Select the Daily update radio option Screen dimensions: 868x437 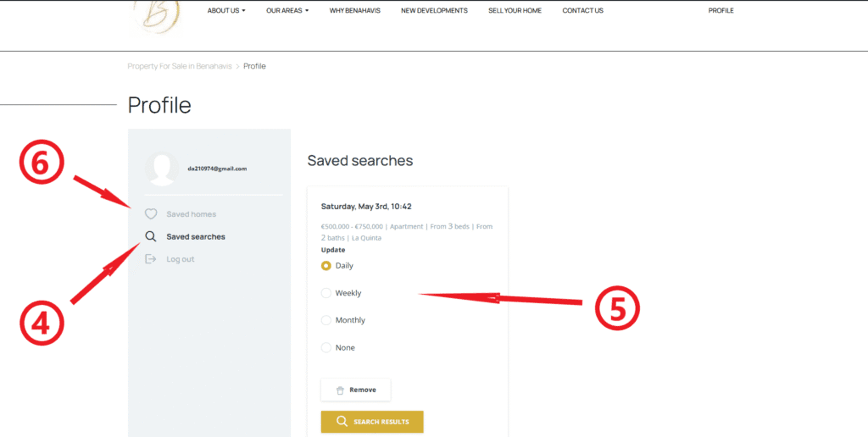click(326, 266)
